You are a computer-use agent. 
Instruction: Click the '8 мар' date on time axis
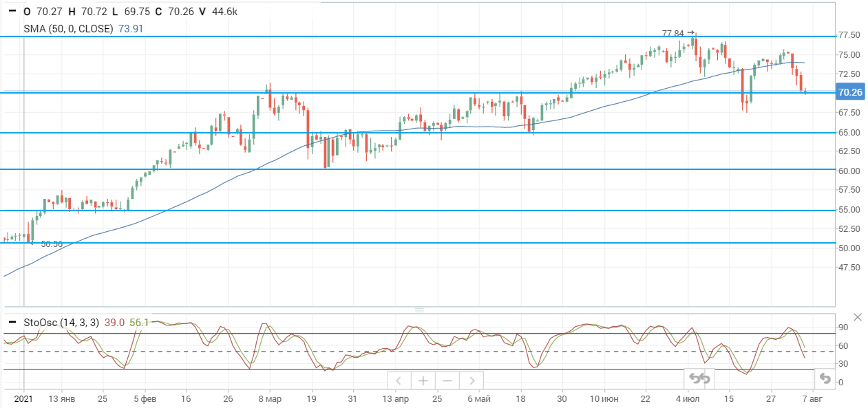(270, 398)
